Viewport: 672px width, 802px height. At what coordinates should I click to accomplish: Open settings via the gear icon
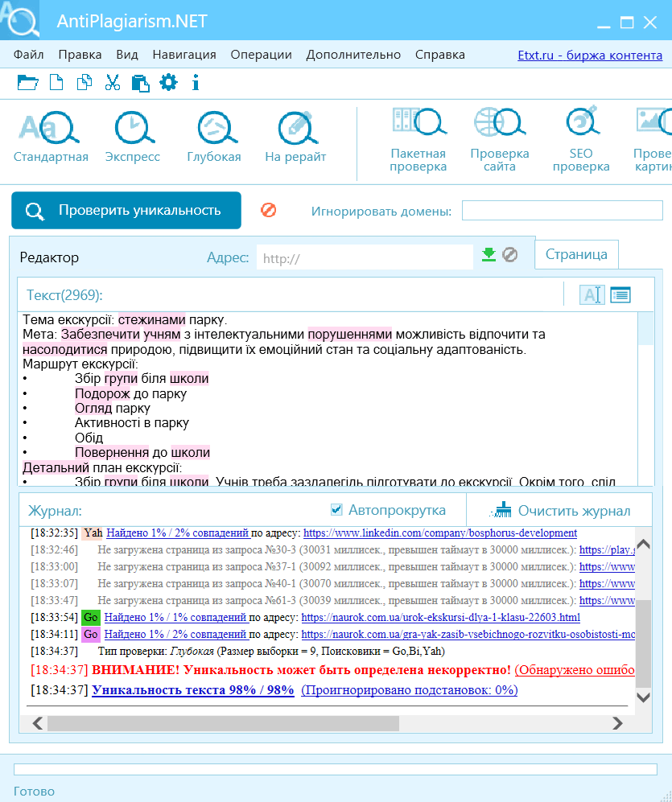[x=168, y=82]
